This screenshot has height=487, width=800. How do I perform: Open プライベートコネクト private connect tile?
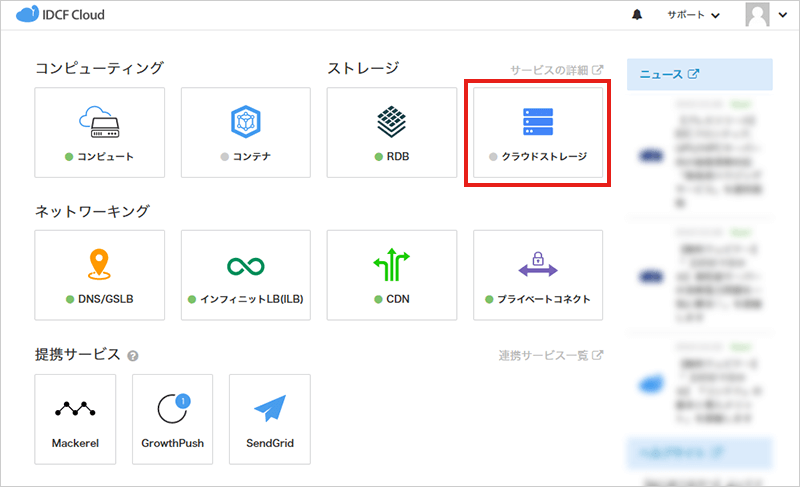pos(537,275)
